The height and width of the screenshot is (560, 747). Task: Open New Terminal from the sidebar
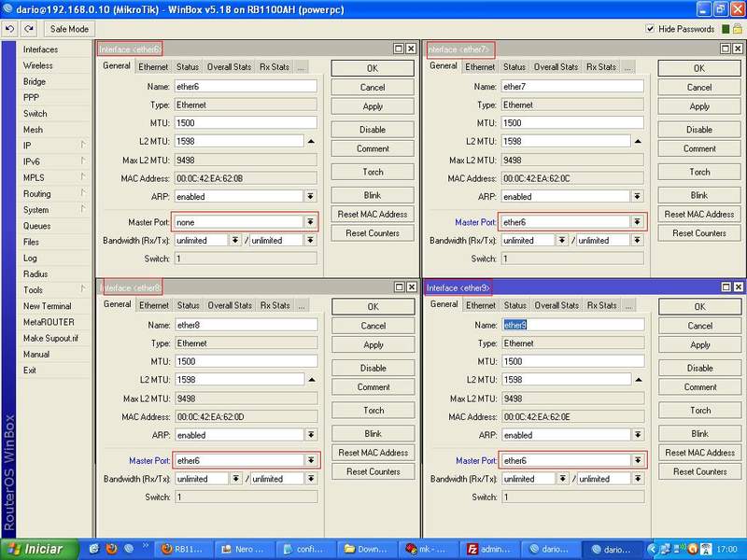(48, 306)
